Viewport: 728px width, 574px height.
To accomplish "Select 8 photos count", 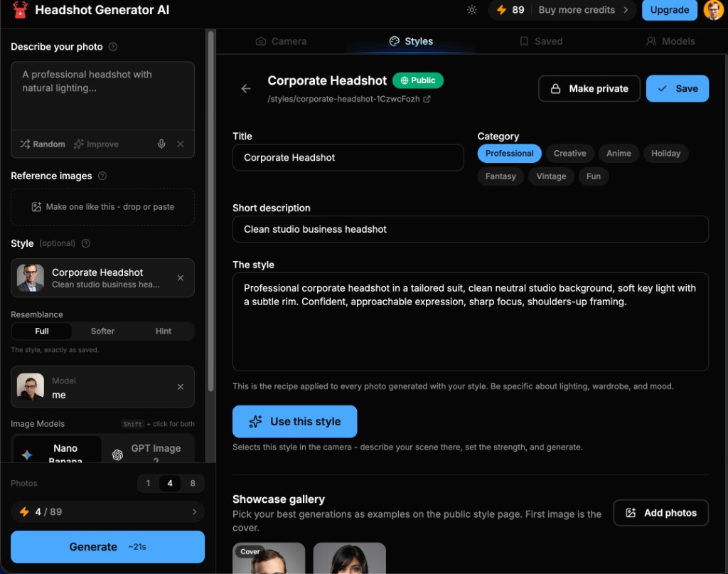I will 193,483.
